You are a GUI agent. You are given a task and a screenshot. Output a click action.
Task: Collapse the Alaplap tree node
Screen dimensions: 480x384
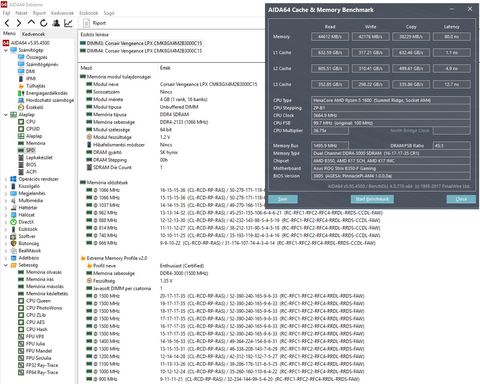(x=6, y=114)
